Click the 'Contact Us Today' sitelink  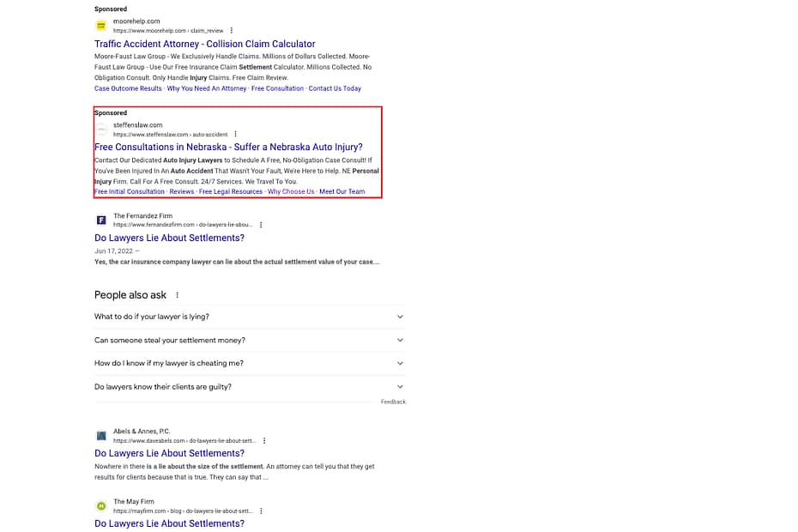(x=335, y=88)
